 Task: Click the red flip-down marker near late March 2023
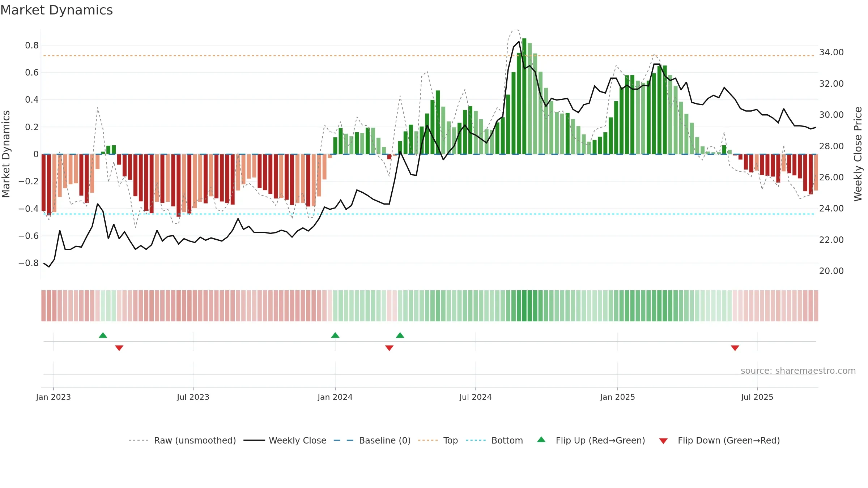[119, 348]
